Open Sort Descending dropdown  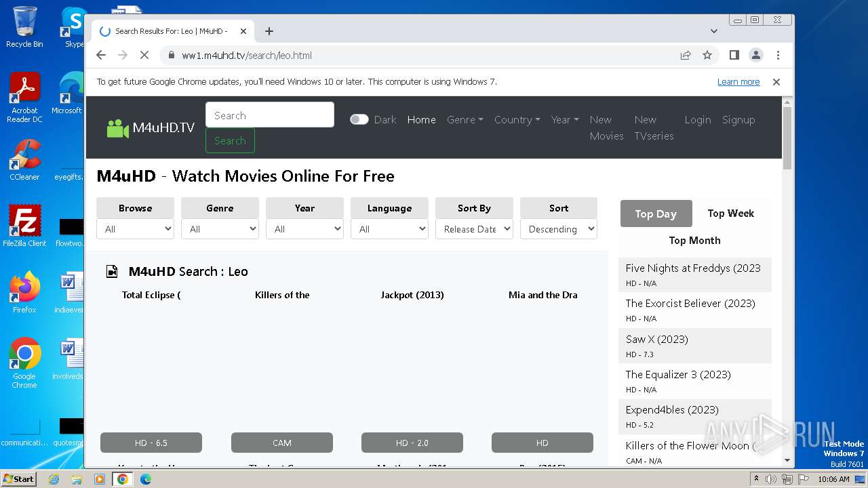coord(559,229)
